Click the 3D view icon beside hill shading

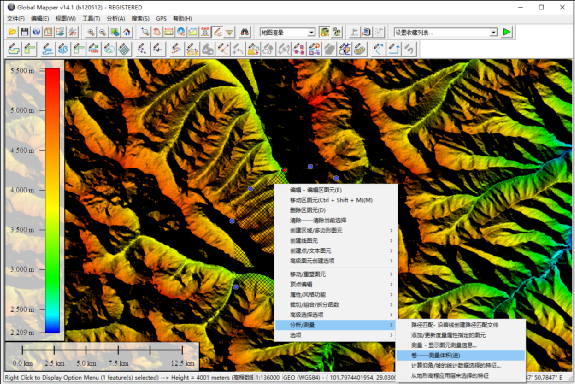coord(336,32)
